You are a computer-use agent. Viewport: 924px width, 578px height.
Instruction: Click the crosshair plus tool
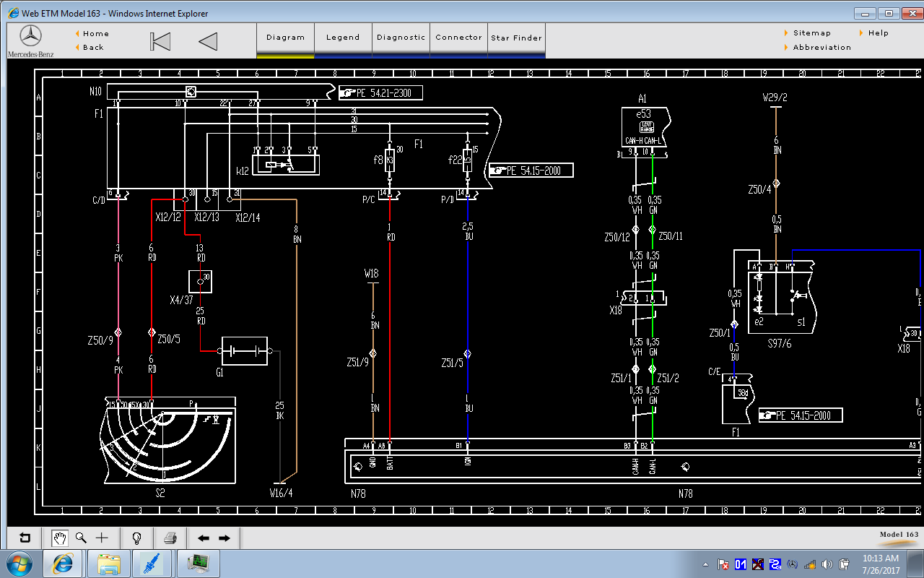click(x=102, y=538)
